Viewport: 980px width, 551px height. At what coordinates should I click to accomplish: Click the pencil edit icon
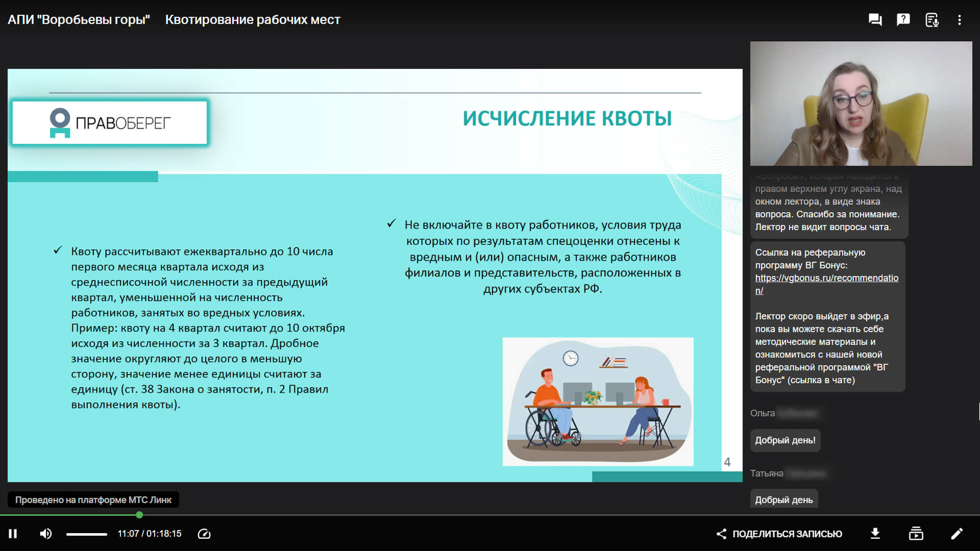pyautogui.click(x=957, y=534)
